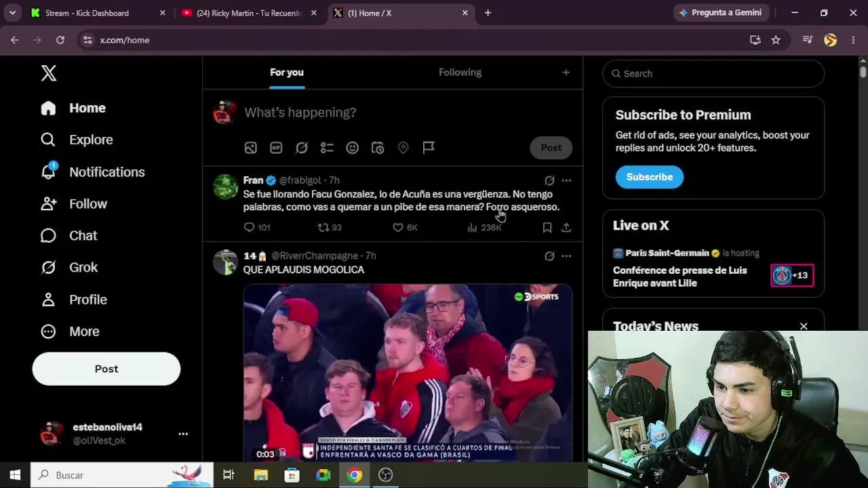Click the Chrome profile avatar
The width and height of the screenshot is (868, 488).
[x=831, y=40]
